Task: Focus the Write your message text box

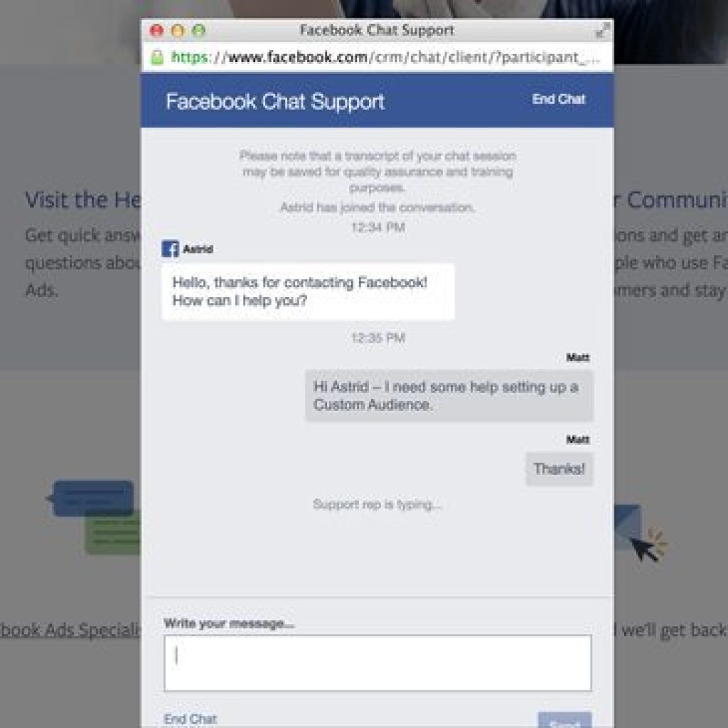Action: 378,663
